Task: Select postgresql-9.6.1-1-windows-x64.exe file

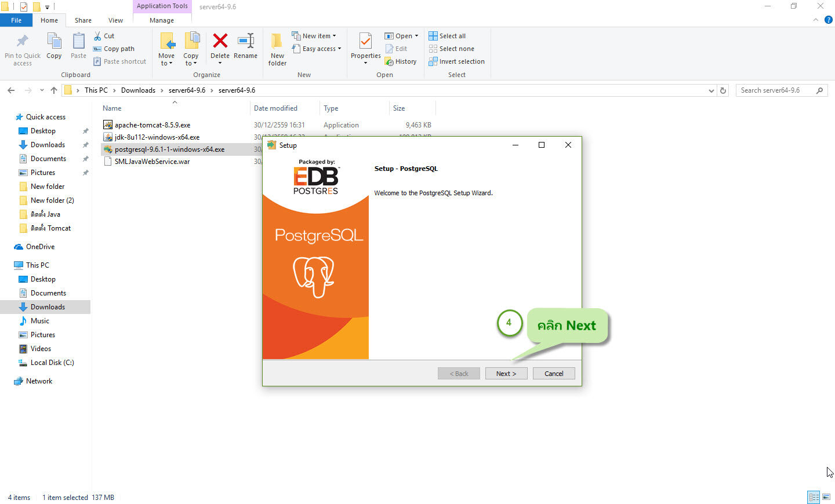Action: click(169, 149)
